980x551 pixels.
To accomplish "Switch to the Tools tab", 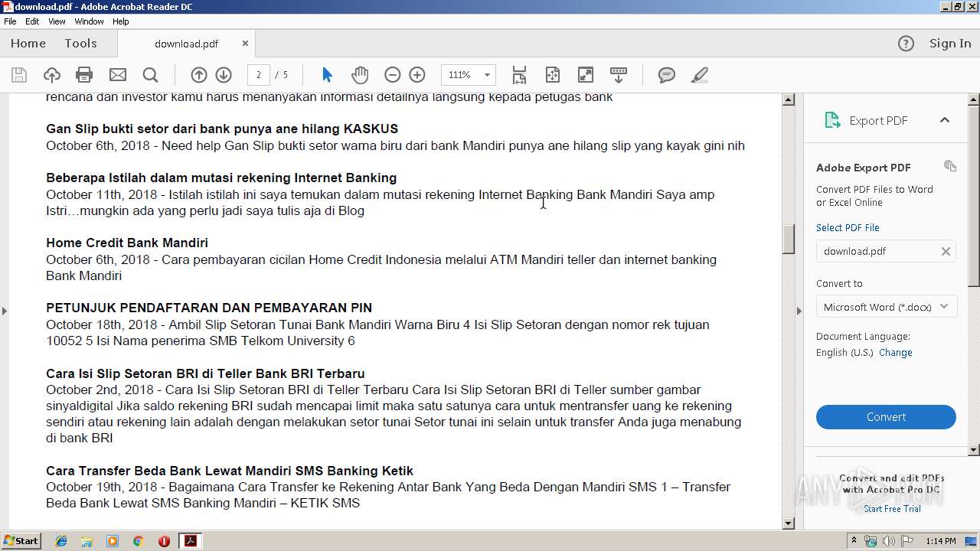I will click(x=80, y=44).
